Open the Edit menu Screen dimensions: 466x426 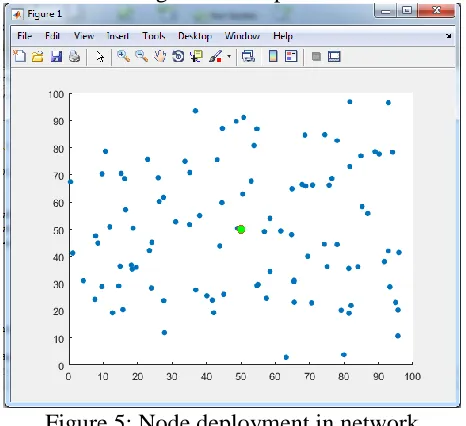coord(52,36)
